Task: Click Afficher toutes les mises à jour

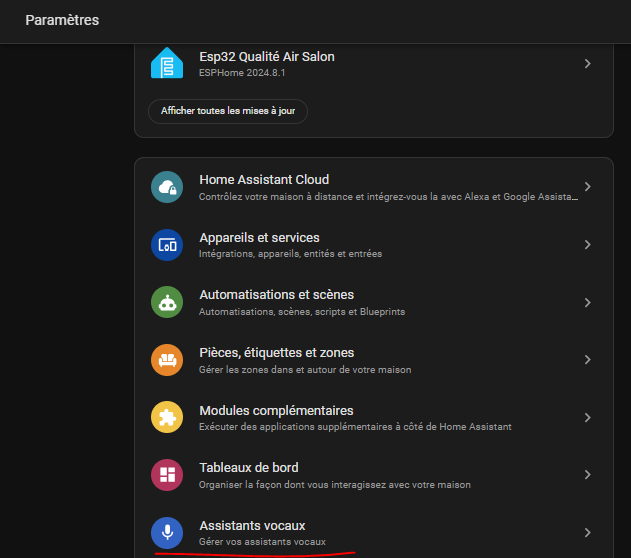Action: (228, 111)
